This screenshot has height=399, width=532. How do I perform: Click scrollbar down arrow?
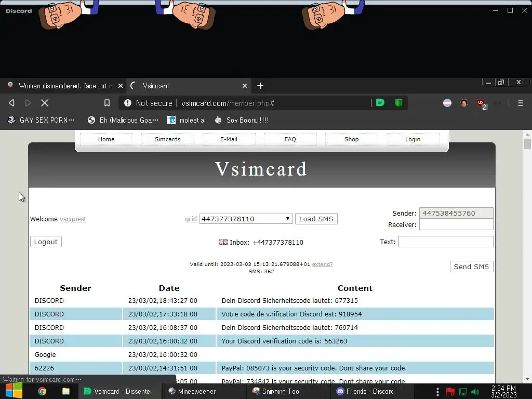coord(527,379)
